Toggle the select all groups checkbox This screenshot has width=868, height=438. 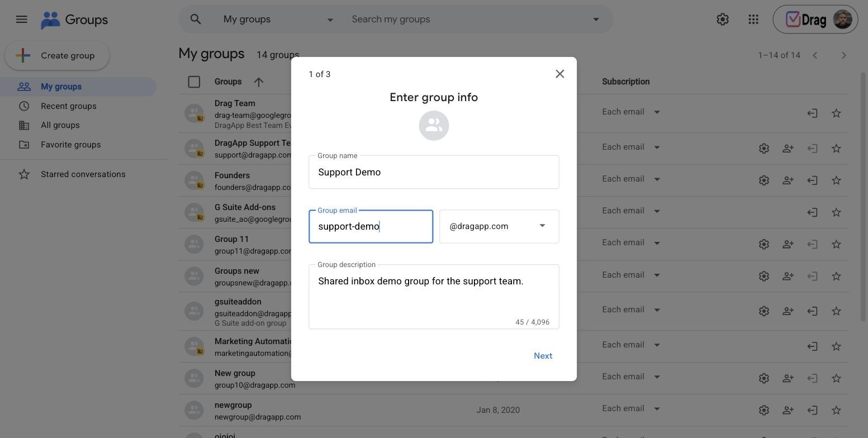point(194,82)
